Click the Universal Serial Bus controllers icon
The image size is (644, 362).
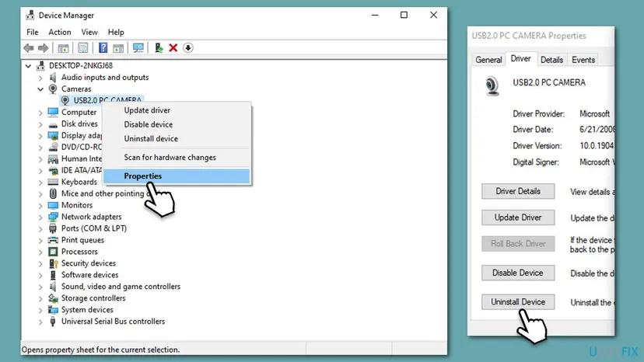tap(53, 322)
